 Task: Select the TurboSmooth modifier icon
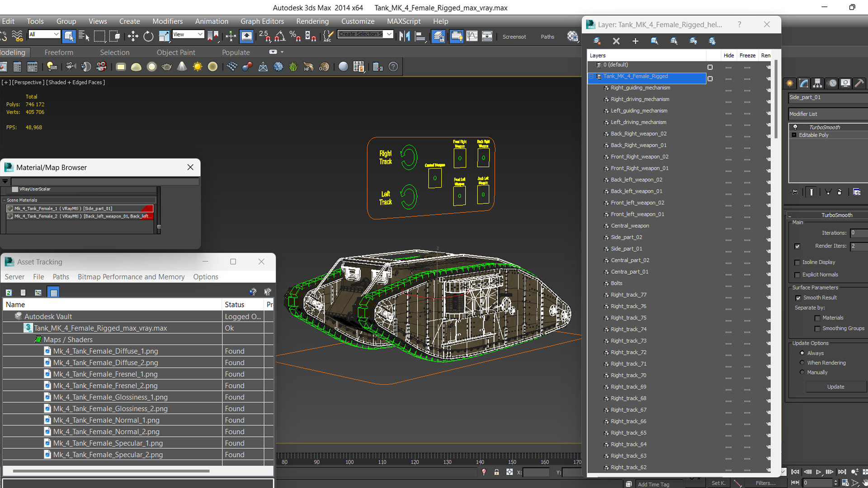point(795,127)
